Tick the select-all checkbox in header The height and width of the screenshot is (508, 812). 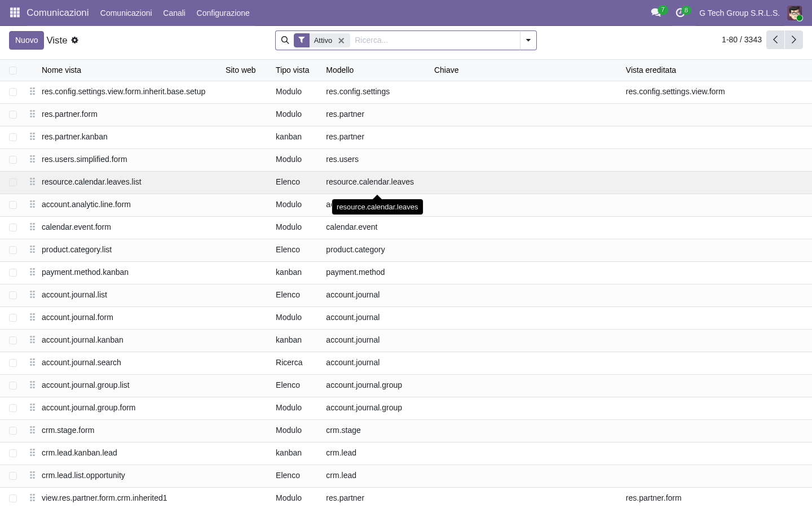[13, 71]
